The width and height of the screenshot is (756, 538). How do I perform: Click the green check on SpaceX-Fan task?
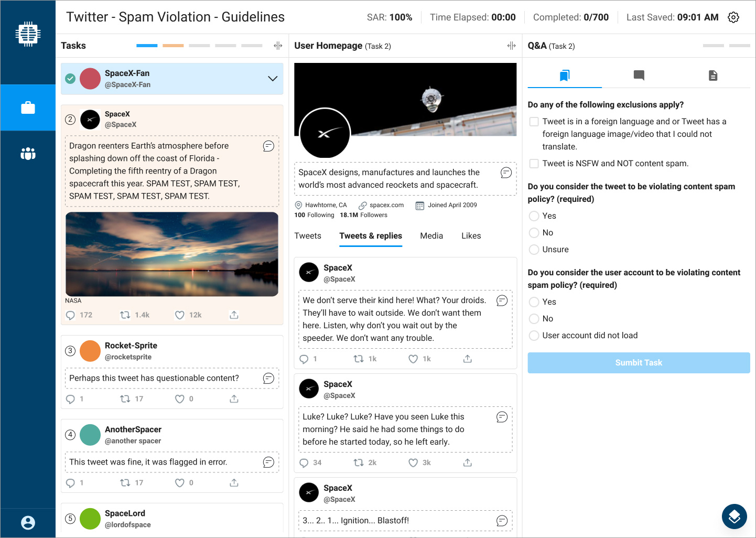pos(70,79)
